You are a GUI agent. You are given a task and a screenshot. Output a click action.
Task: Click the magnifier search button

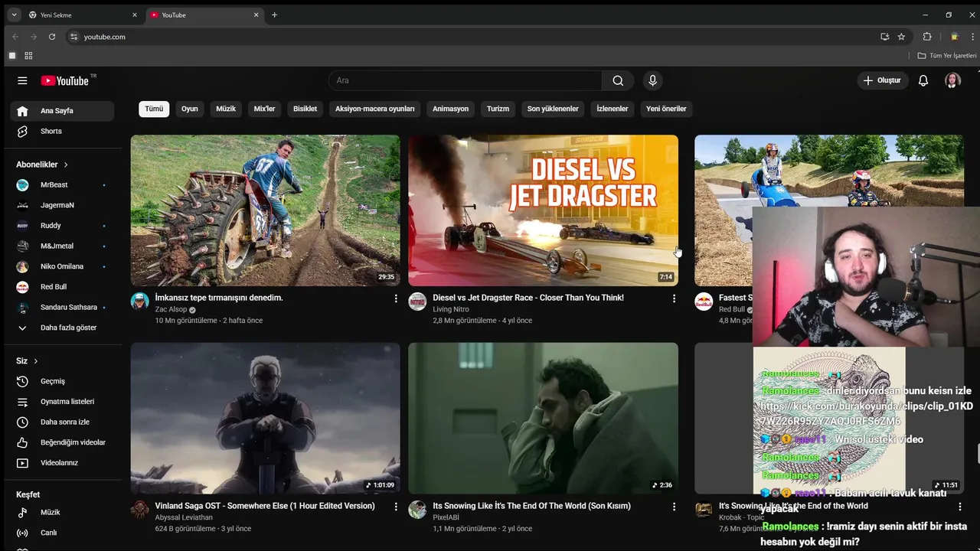pos(618,80)
